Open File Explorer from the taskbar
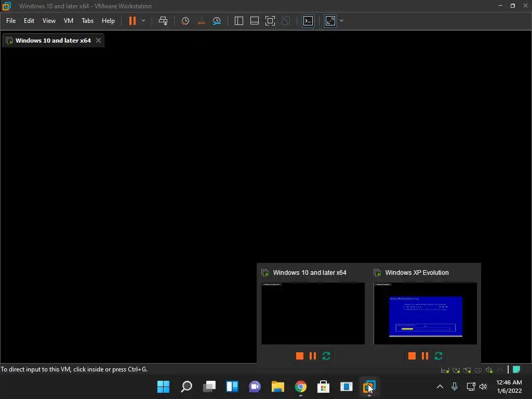The width and height of the screenshot is (532, 399). (277, 387)
